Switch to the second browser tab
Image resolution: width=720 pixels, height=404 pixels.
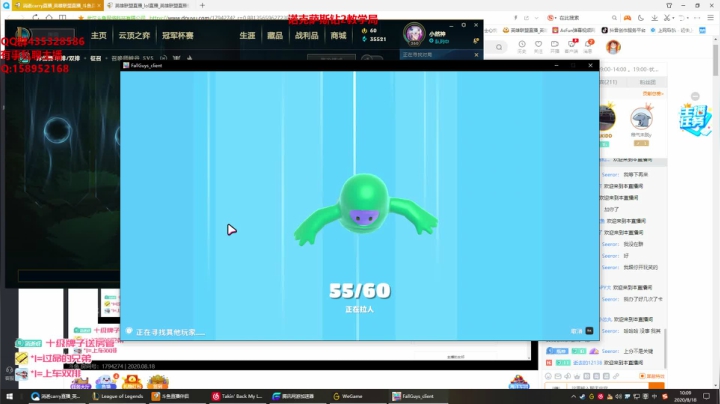coord(148,6)
